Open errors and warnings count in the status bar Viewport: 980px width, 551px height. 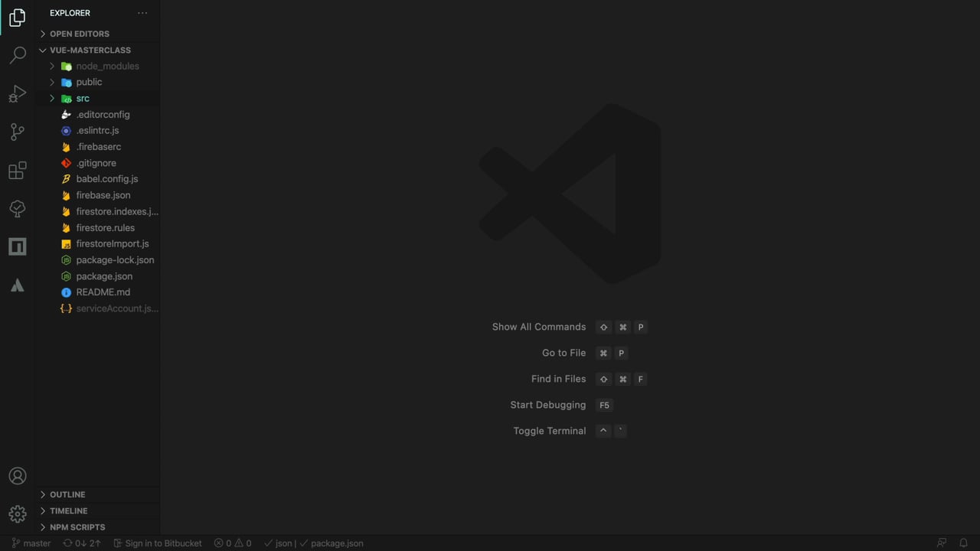(x=233, y=543)
